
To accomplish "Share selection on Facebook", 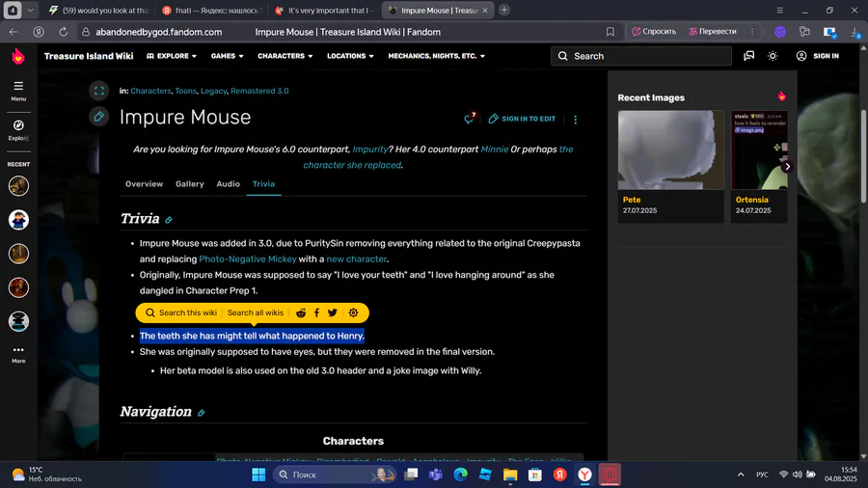I will tap(316, 313).
